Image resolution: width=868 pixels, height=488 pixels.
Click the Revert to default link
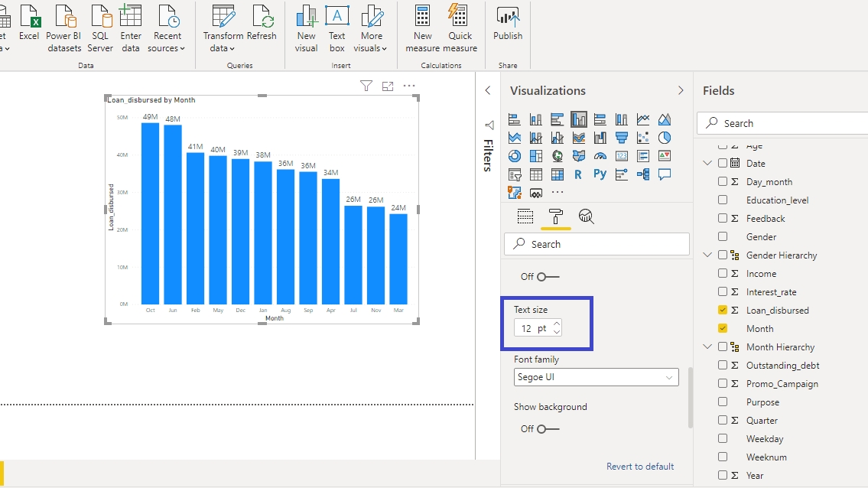click(640, 467)
